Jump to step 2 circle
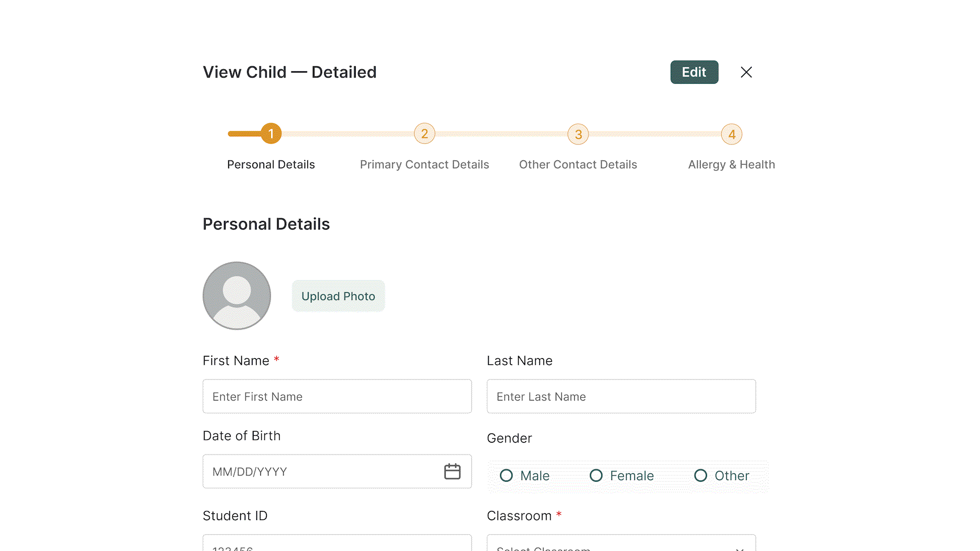Viewport: 980px width, 551px height. point(425,134)
